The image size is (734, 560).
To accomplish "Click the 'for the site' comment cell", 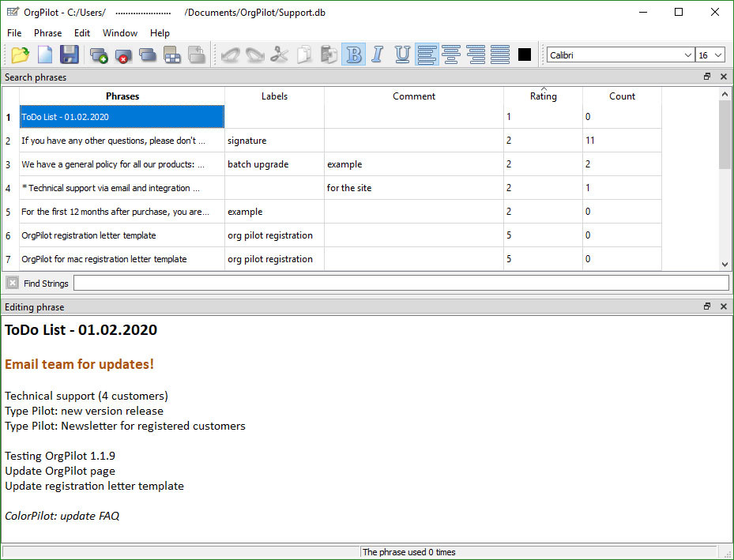I will point(414,188).
